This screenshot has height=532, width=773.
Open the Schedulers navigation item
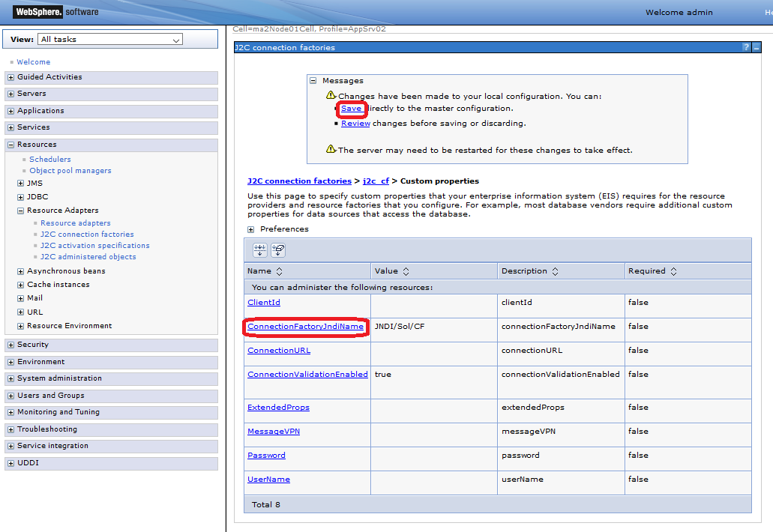tap(50, 160)
